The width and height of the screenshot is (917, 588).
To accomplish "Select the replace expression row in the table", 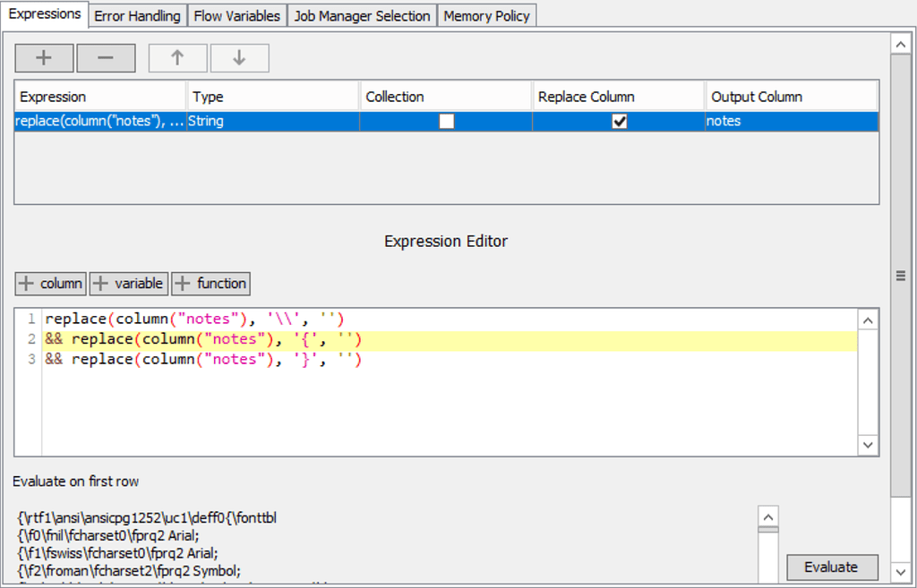I will pos(99,121).
